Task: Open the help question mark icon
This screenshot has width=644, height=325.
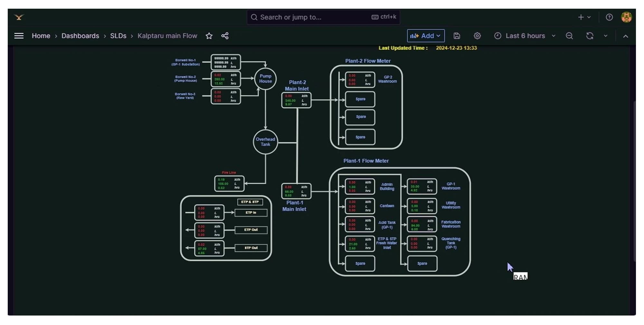Action: (x=609, y=17)
